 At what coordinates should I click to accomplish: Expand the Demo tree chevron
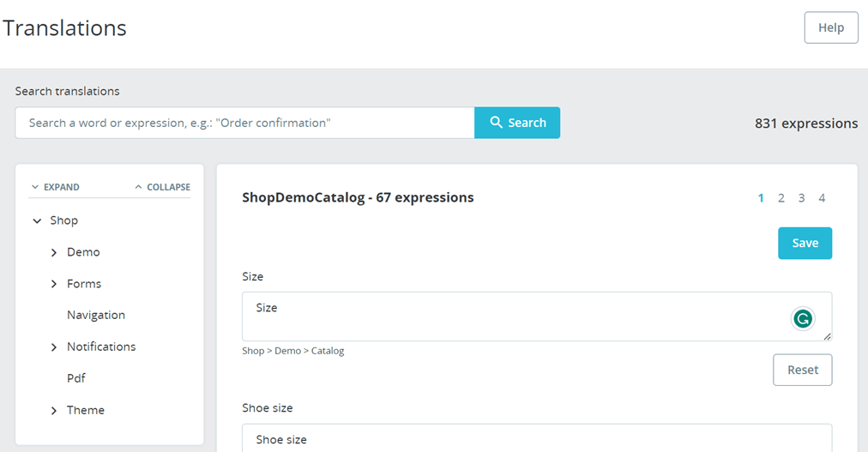[54, 252]
